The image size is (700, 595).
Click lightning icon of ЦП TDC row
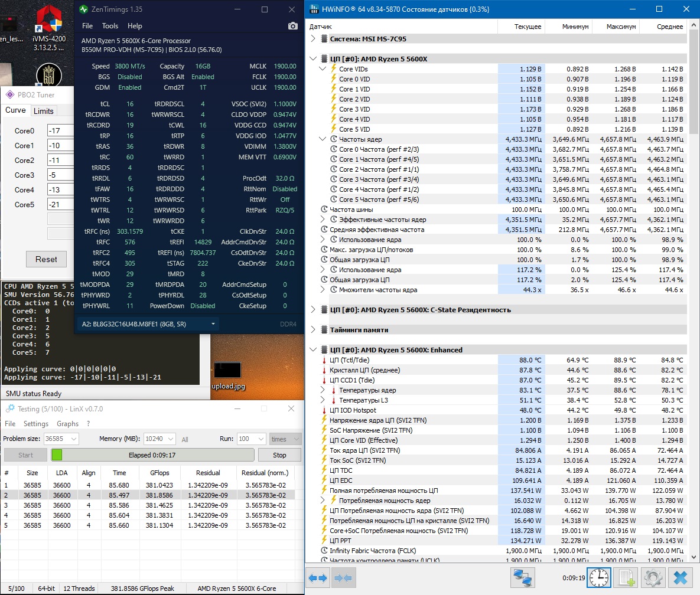(324, 470)
